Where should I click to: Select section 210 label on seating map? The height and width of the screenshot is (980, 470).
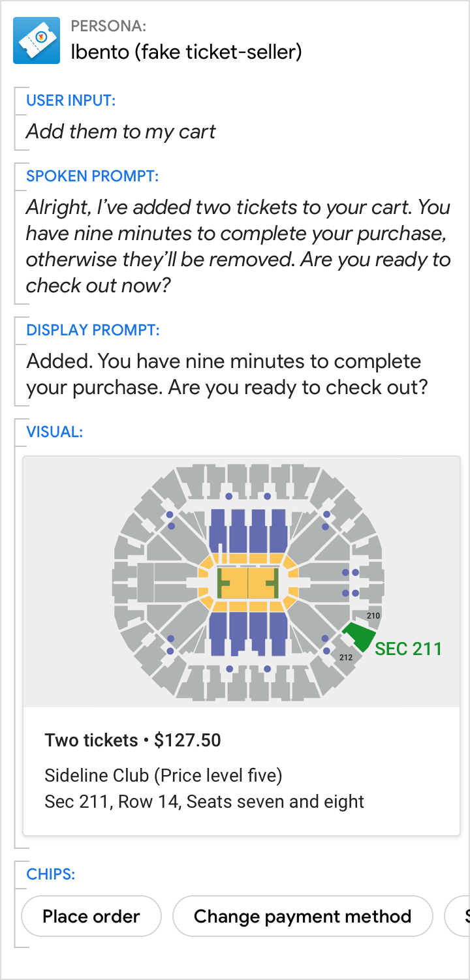(x=373, y=615)
